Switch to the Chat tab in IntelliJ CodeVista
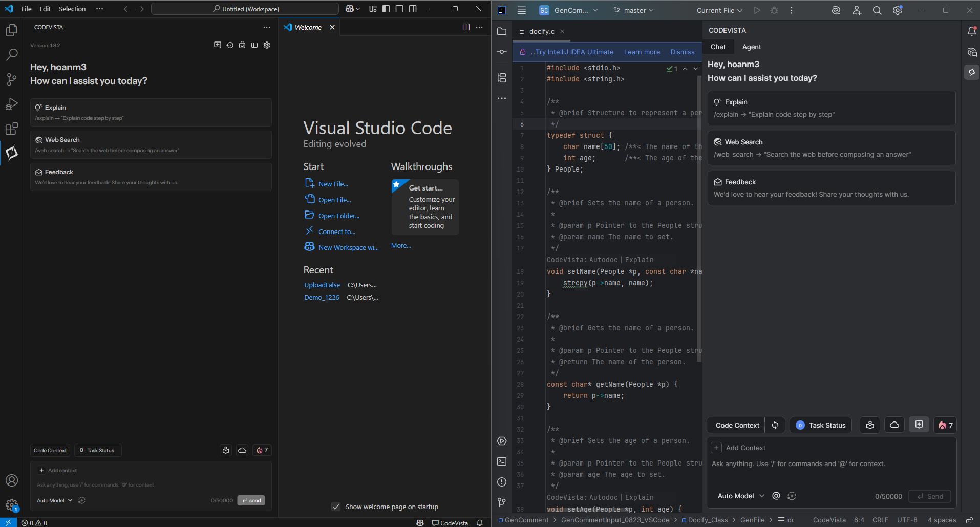Screen dimensions: 980x527 click(x=718, y=47)
